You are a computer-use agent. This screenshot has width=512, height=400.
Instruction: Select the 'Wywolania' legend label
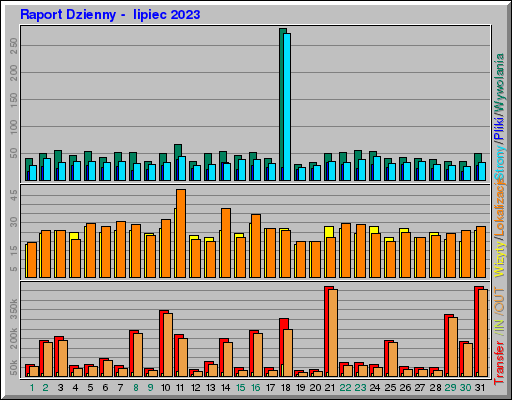point(499,83)
